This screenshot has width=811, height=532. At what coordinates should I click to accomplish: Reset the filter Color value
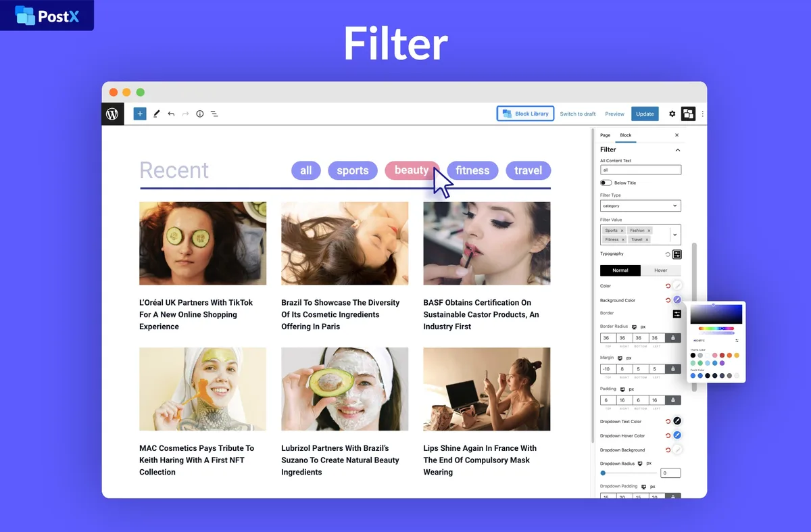(x=668, y=286)
